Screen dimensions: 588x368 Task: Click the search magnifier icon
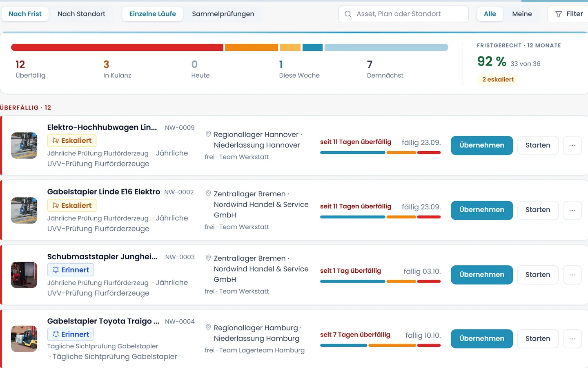[x=348, y=14]
